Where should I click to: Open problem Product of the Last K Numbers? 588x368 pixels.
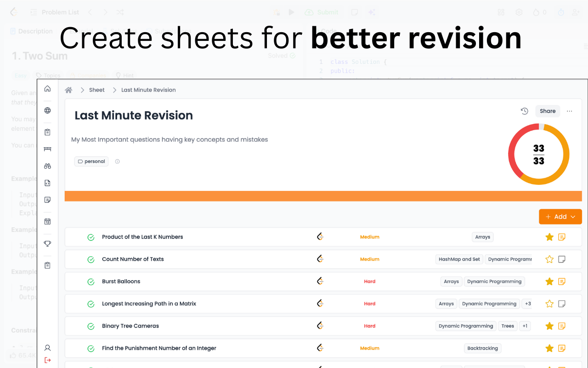(142, 237)
